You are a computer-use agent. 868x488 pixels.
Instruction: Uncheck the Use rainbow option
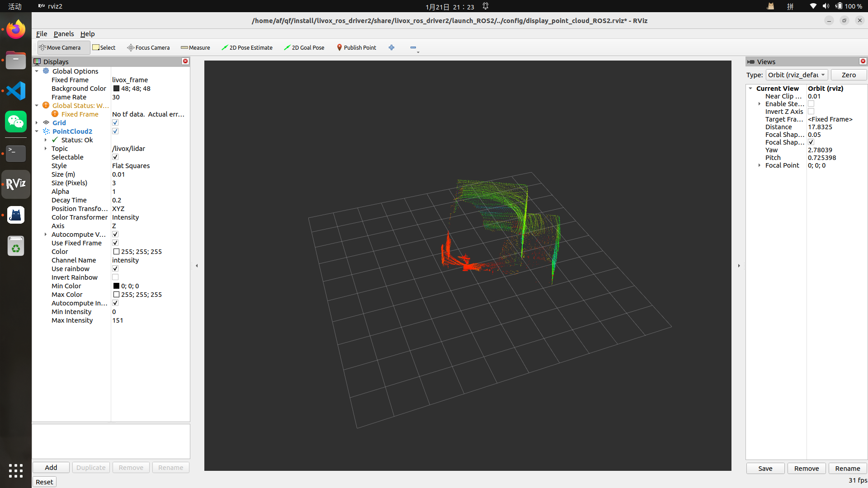(115, 269)
